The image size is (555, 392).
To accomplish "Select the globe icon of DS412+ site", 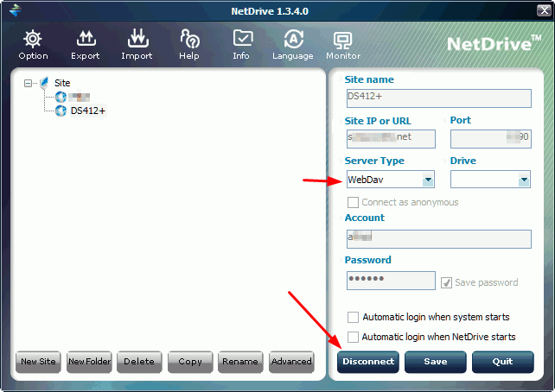I will click(x=61, y=111).
